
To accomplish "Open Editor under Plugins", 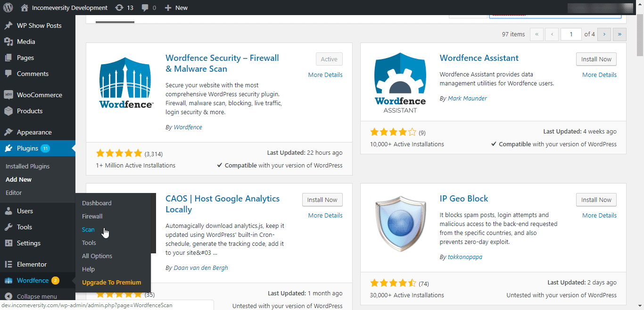I will [14, 193].
